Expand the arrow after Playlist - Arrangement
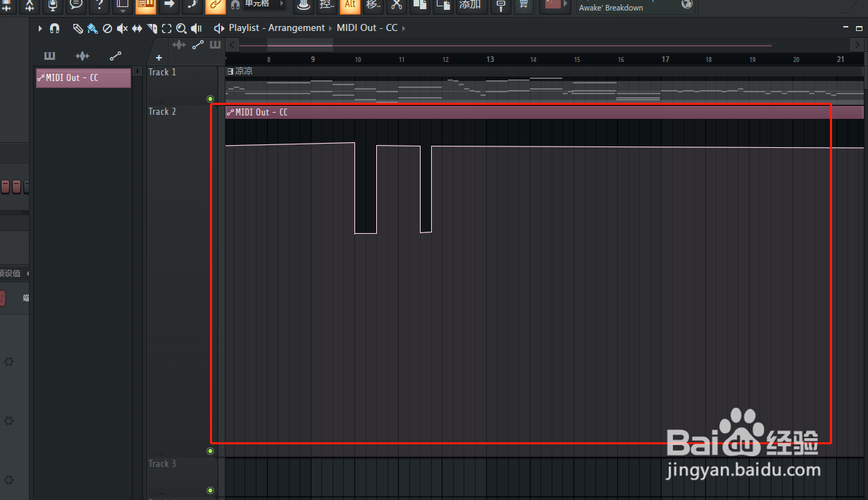The width and height of the screenshot is (868, 500). pyautogui.click(x=331, y=28)
